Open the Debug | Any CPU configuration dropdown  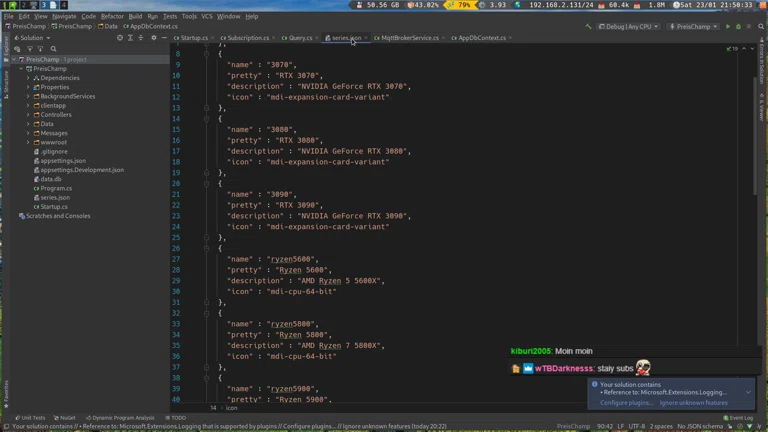point(629,27)
